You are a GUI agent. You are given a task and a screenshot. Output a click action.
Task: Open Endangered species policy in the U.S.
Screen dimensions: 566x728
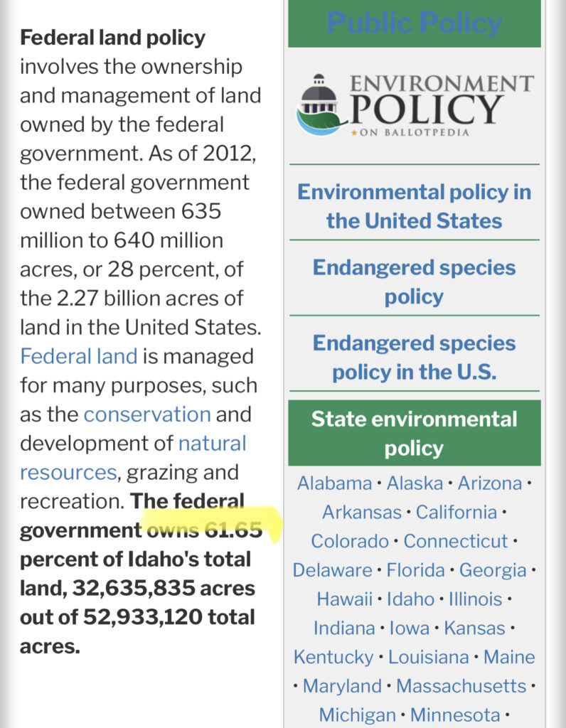coord(414,357)
